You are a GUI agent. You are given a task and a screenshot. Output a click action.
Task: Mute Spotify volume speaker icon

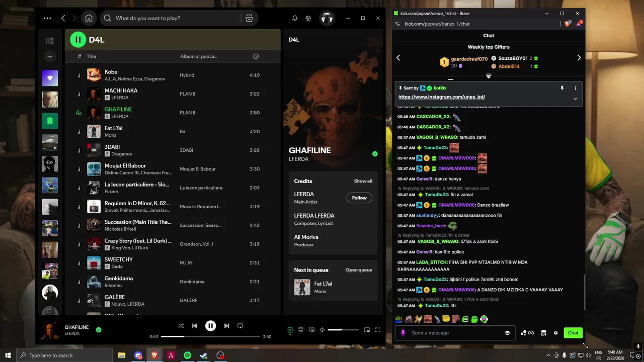(x=322, y=330)
